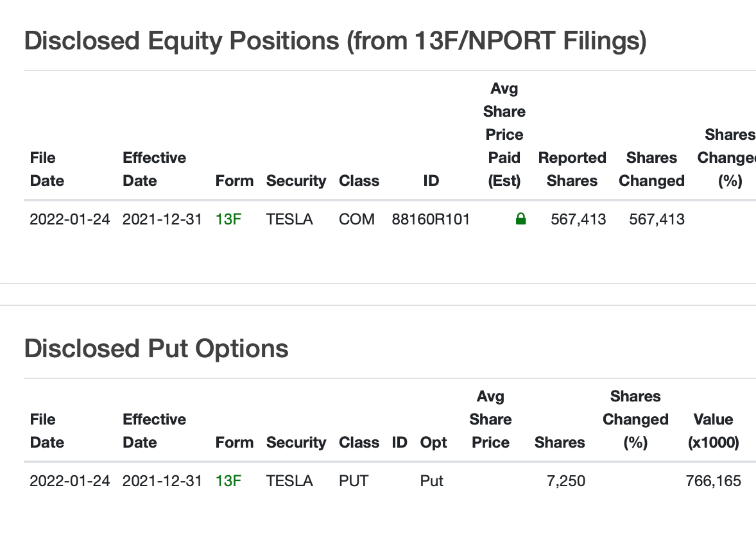Sort equity table by Effective Date header
756x540 pixels.
154,169
